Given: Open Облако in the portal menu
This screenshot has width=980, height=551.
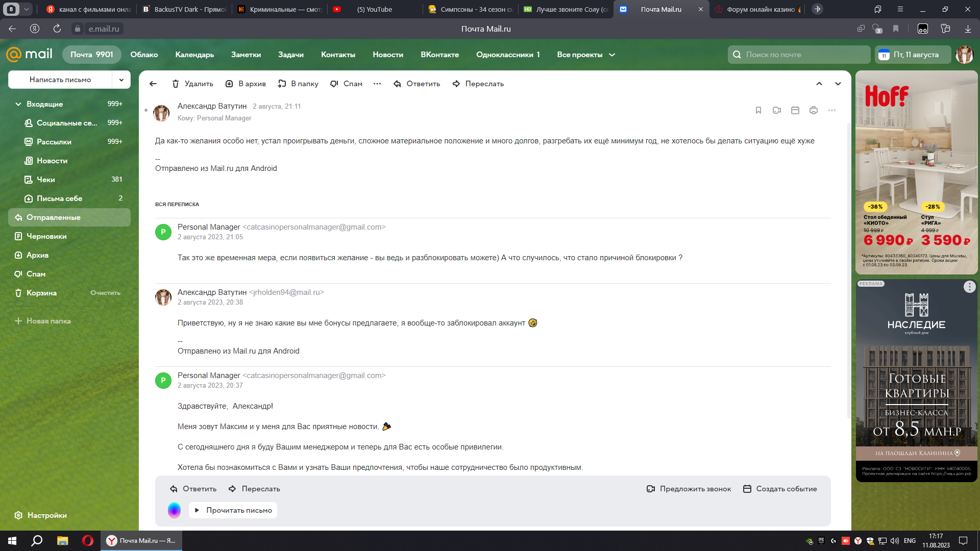Looking at the screenshot, I should tap(144, 55).
